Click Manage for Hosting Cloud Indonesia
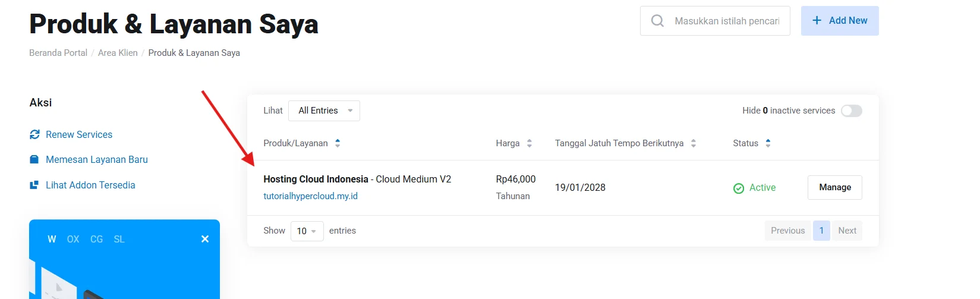Viewport: 980px width, 299px height. pos(835,187)
